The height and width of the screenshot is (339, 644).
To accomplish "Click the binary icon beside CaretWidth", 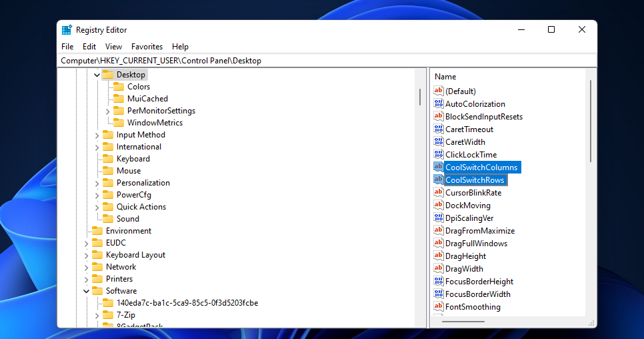I will coord(438,141).
